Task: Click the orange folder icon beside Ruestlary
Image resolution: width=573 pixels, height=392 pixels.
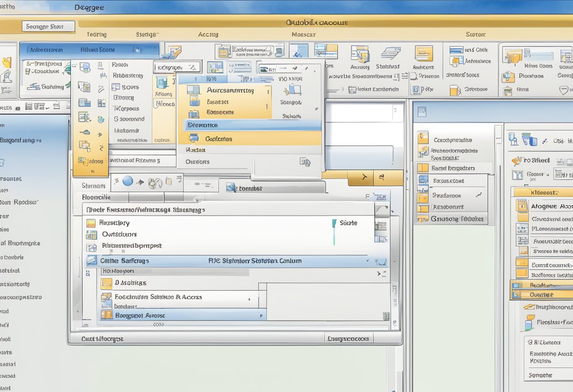Action: 91,223
